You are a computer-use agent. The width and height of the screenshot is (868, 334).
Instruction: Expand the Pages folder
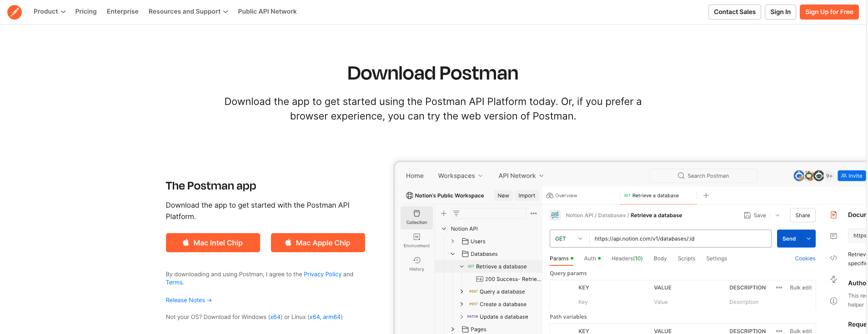pyautogui.click(x=452, y=329)
